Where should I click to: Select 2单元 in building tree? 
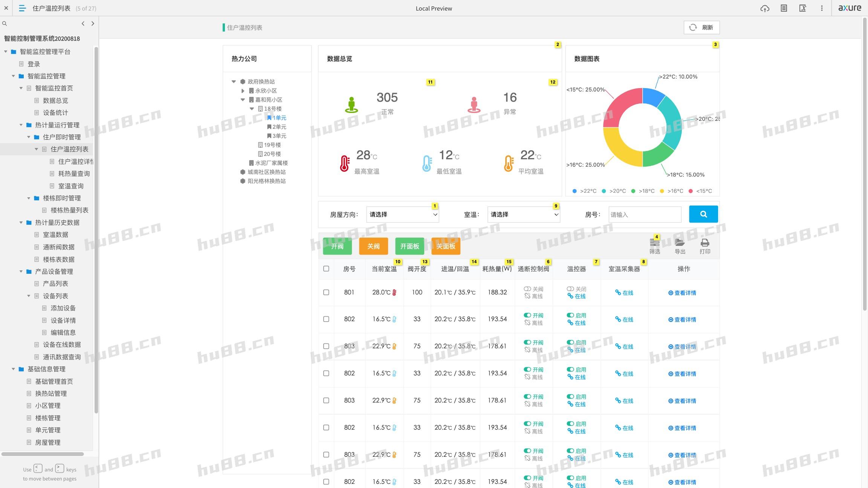tap(279, 127)
